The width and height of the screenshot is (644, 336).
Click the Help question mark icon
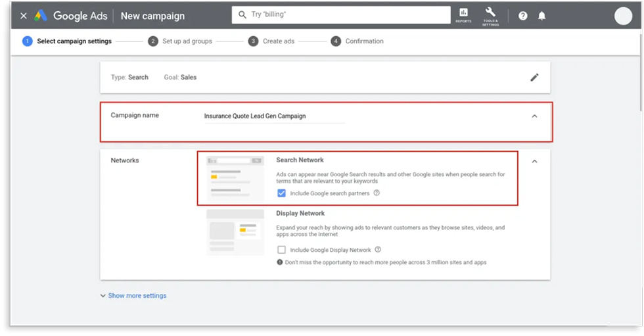[523, 16]
